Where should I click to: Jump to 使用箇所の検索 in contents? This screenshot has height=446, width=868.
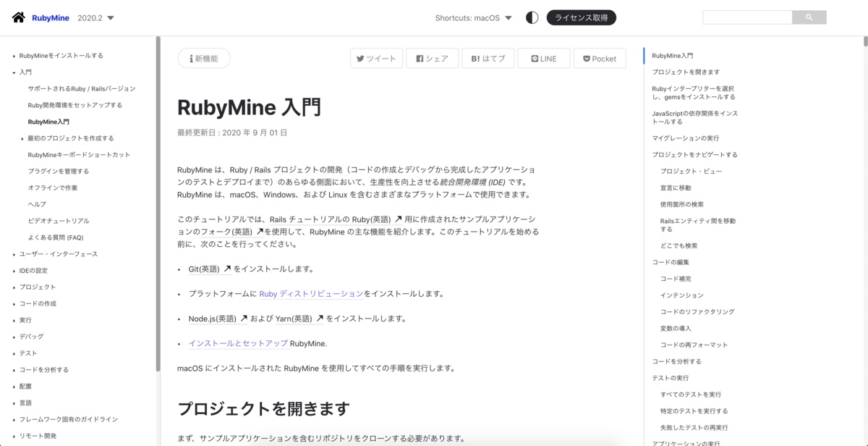[x=682, y=205]
